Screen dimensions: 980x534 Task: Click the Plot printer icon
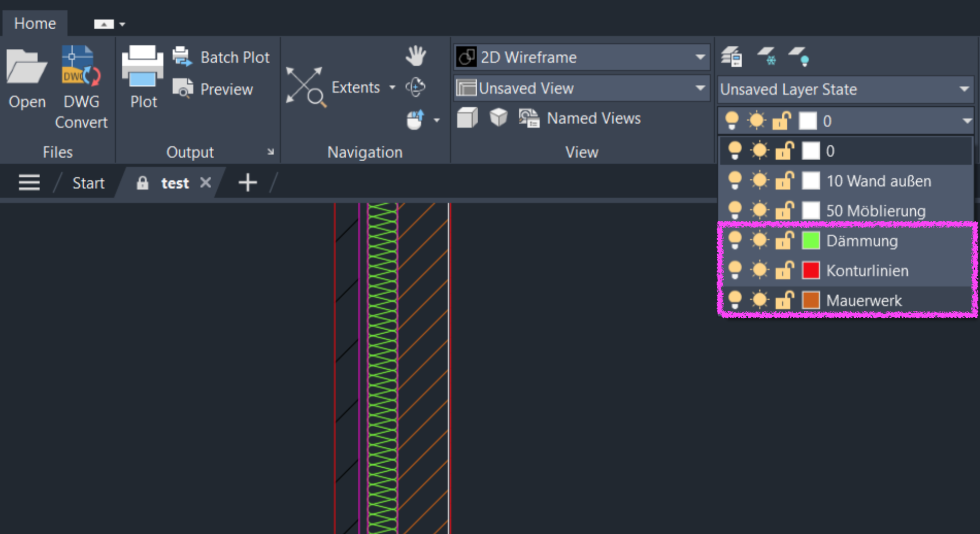[143, 66]
